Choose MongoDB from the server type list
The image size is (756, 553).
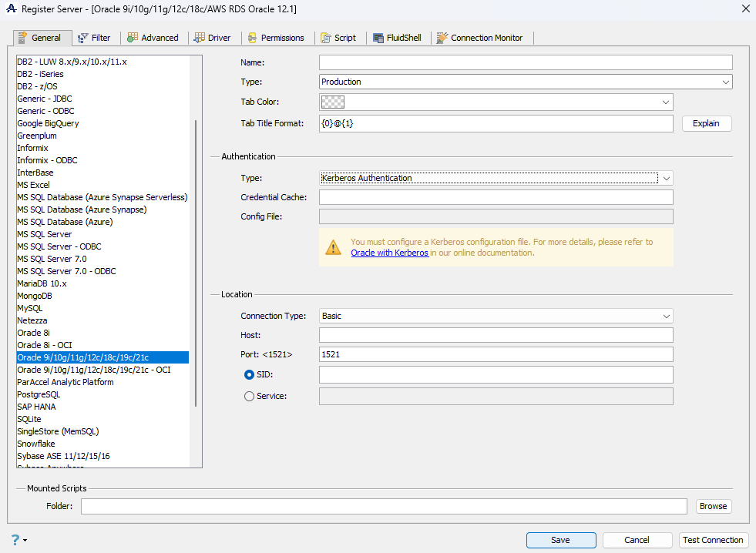pyautogui.click(x=36, y=296)
